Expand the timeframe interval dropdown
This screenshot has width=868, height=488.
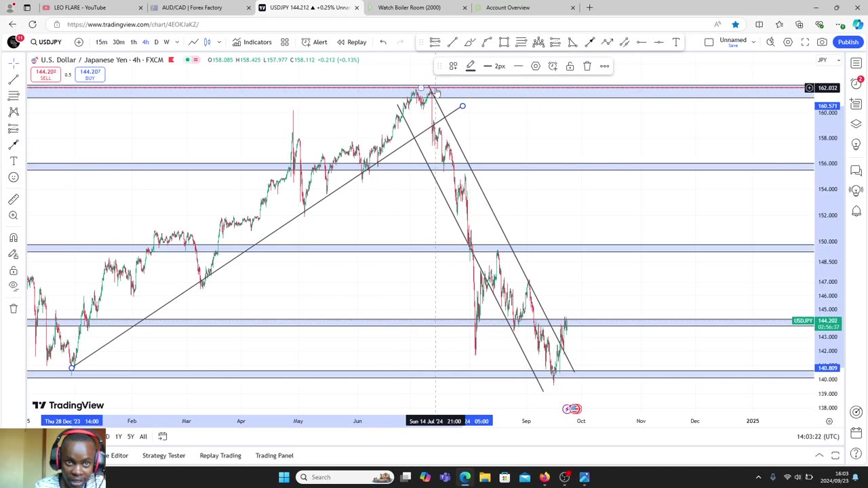tap(177, 42)
